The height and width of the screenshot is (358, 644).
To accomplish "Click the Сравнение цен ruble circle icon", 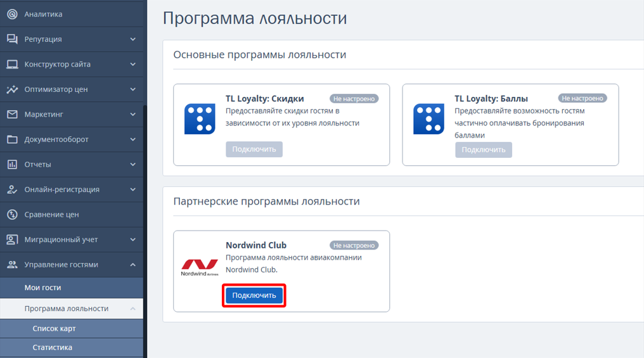I will tap(12, 215).
